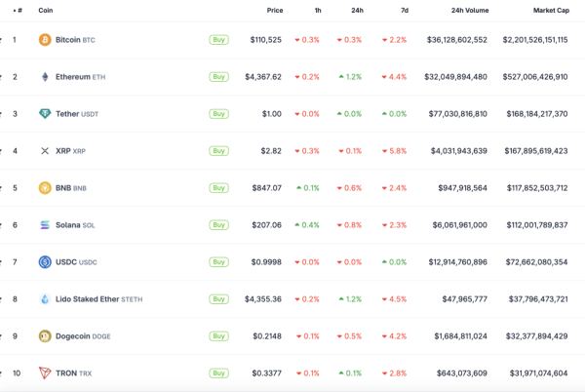Open the Solana SOL coin page
Image resolution: width=585 pixels, height=392 pixels.
pyautogui.click(x=75, y=225)
